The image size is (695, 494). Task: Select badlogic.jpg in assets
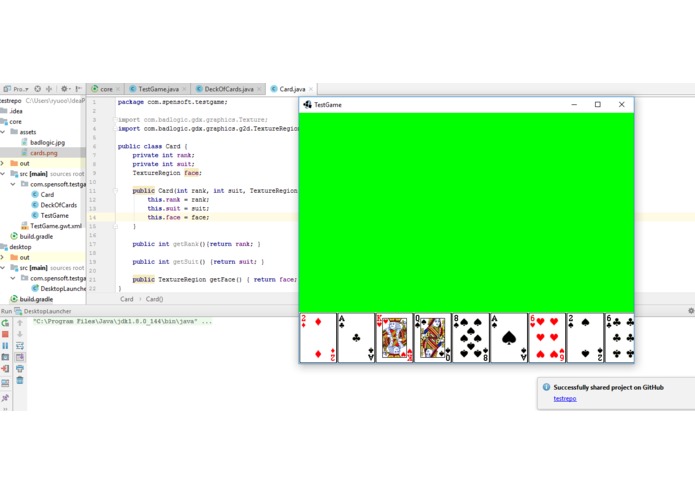pos(43,143)
